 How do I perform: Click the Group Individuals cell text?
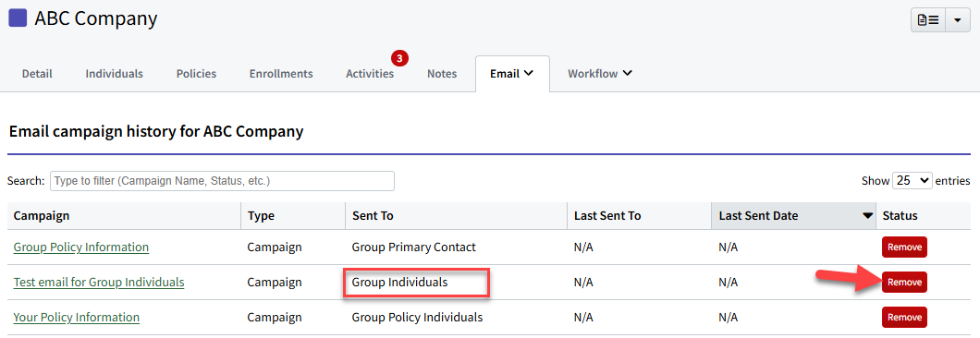[400, 282]
